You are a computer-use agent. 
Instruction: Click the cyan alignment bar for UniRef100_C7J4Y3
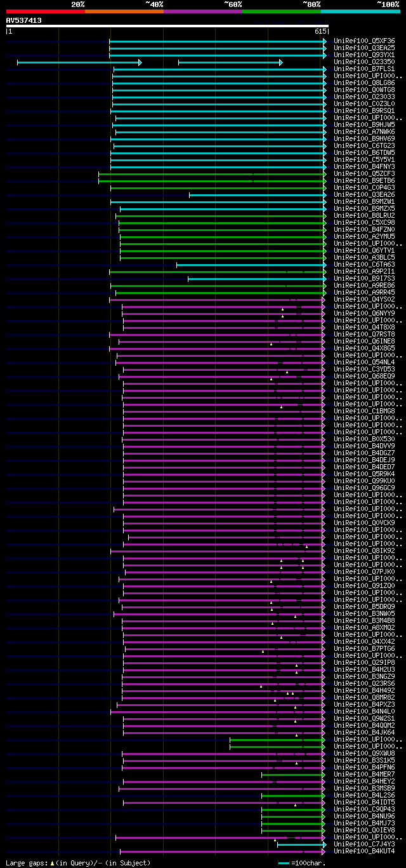coord(301,844)
